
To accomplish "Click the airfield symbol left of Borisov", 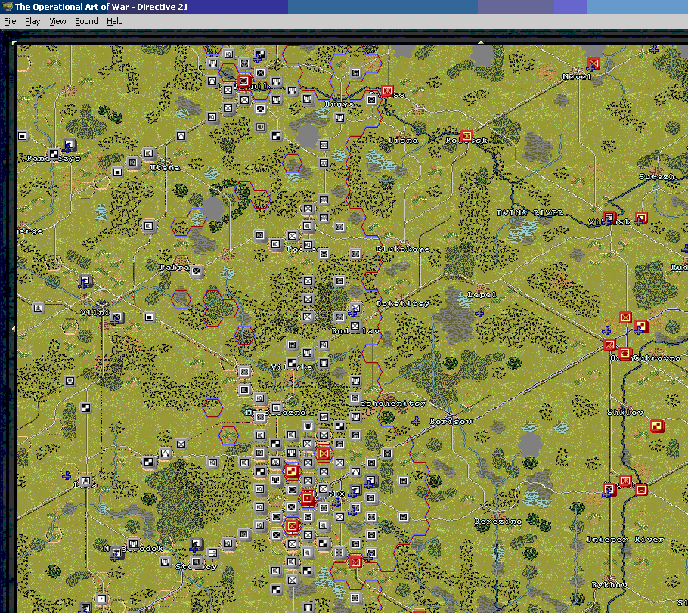I will [416, 421].
